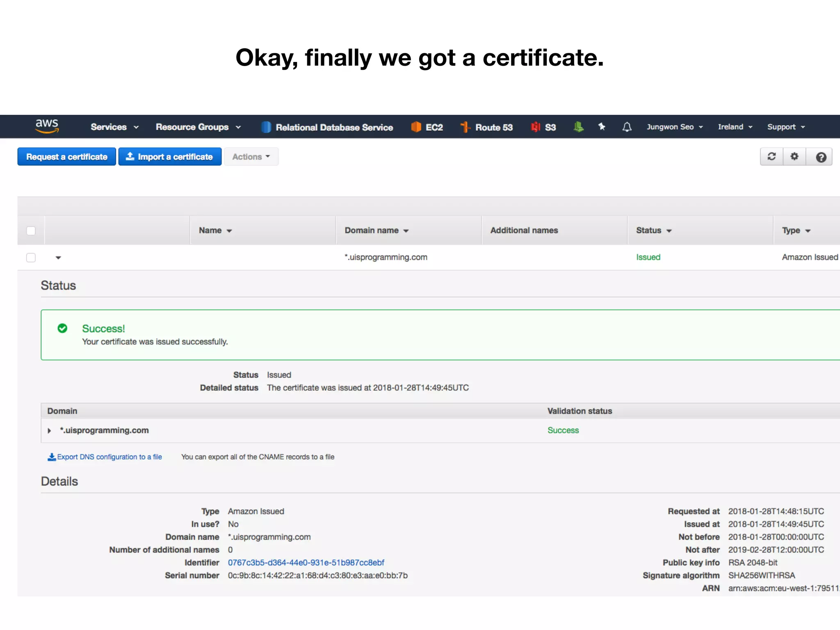The height and width of the screenshot is (630, 840).
Task: Click the ARN value text
Action: 784,588
